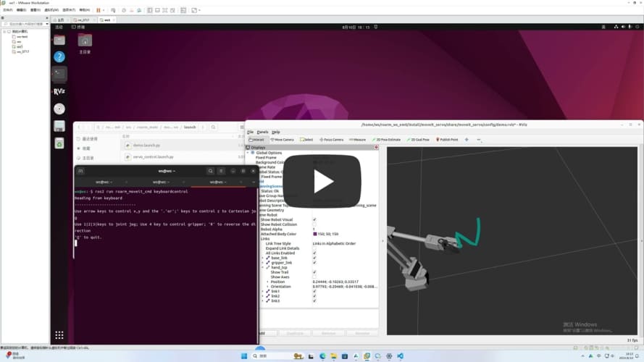Click the pause button in VMware toolbar
Viewport: 644px width, 362px height.
pos(99,10)
